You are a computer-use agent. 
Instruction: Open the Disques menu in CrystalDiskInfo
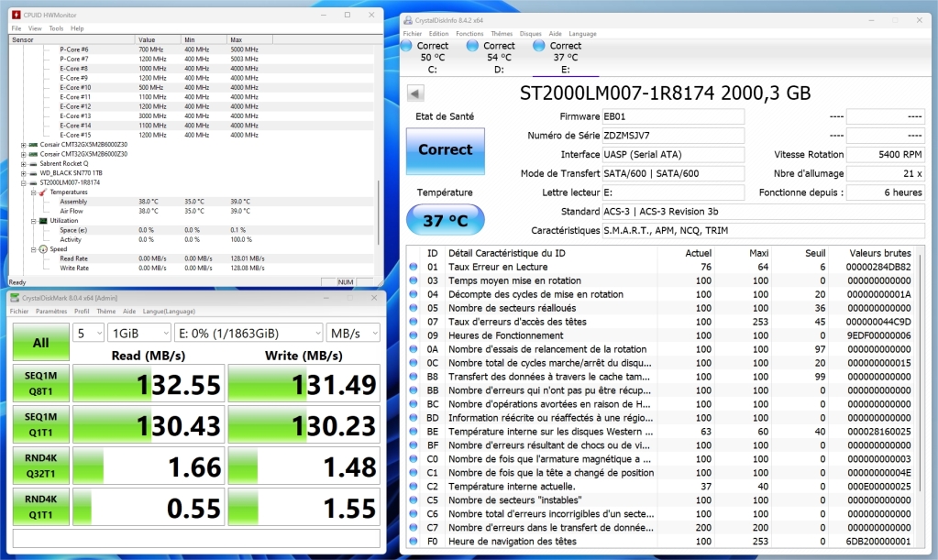coord(530,34)
